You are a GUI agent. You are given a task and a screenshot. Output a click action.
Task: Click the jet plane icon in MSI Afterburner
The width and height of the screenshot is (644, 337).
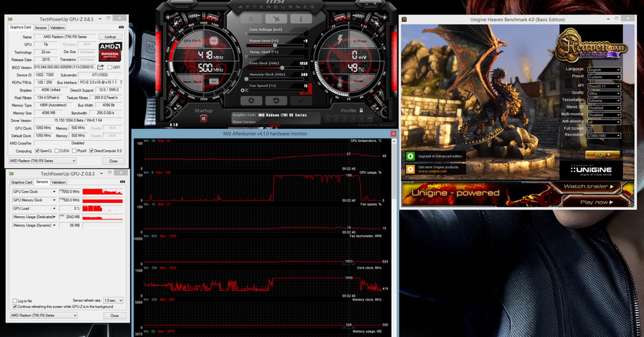[x=276, y=19]
